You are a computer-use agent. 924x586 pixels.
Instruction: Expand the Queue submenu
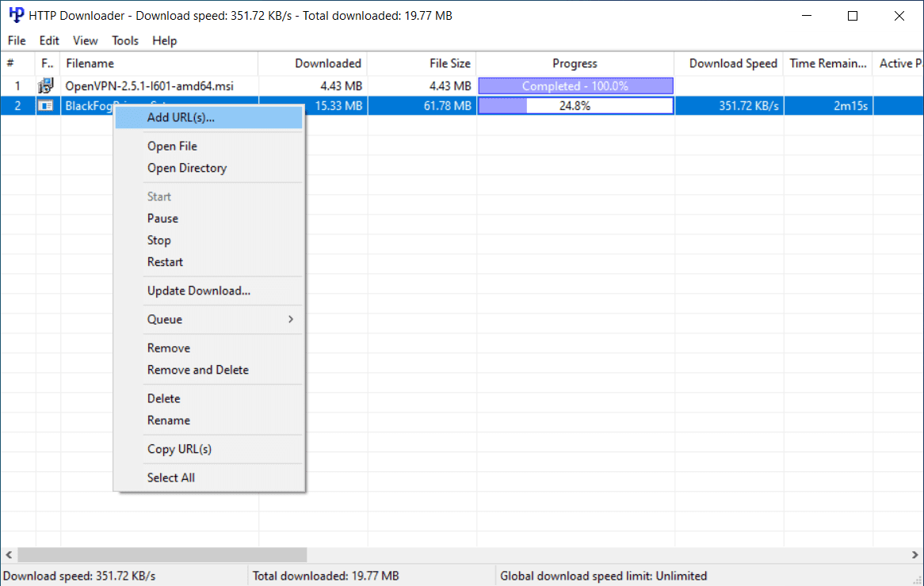click(209, 319)
